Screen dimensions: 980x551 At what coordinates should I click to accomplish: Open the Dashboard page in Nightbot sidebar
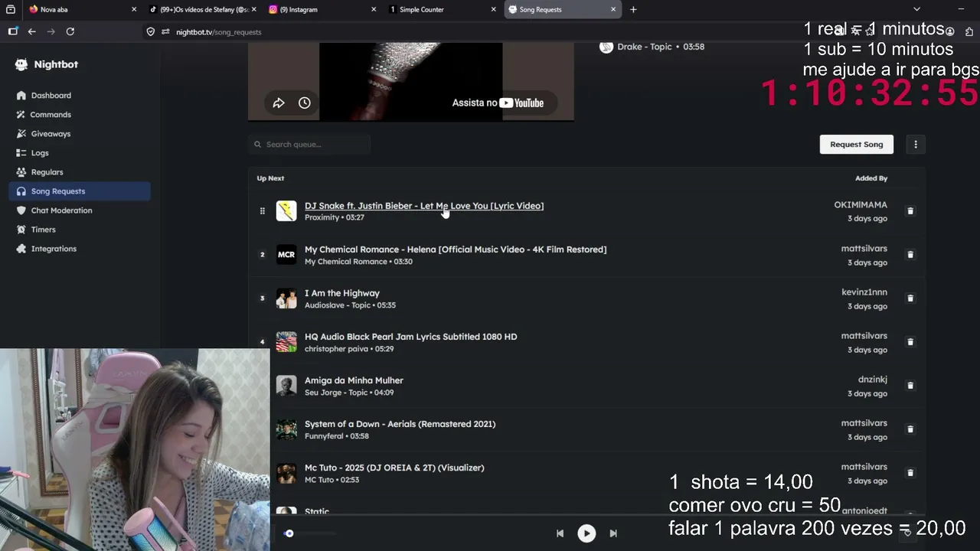[x=51, y=96]
